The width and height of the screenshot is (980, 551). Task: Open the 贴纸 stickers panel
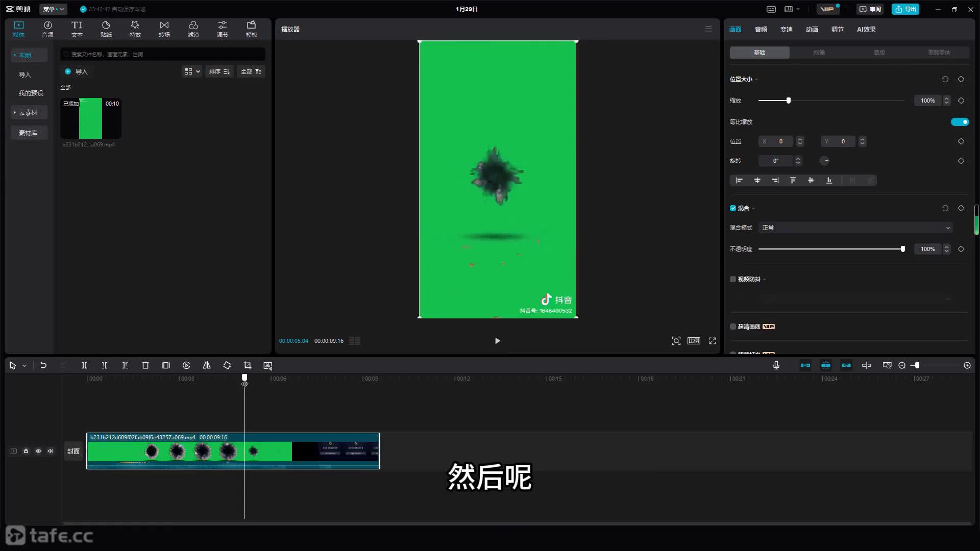pos(106,29)
